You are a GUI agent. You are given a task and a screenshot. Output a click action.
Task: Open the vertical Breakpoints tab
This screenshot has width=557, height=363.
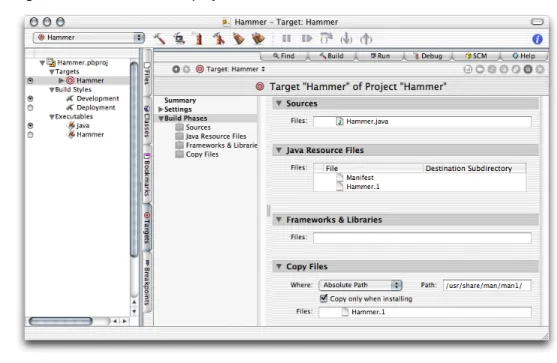click(x=147, y=282)
